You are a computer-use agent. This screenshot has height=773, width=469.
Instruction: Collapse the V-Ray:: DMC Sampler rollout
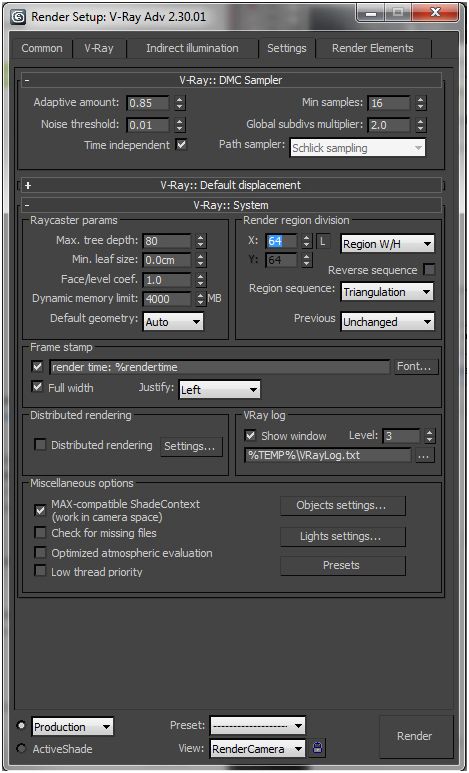(x=231, y=80)
